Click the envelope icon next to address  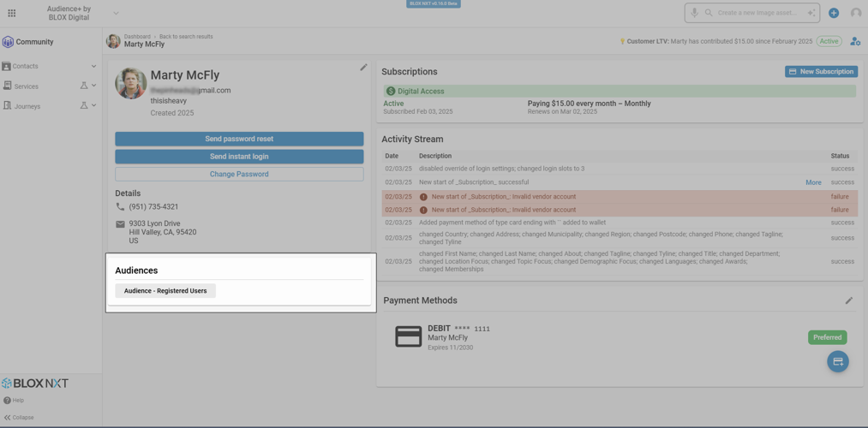(120, 224)
